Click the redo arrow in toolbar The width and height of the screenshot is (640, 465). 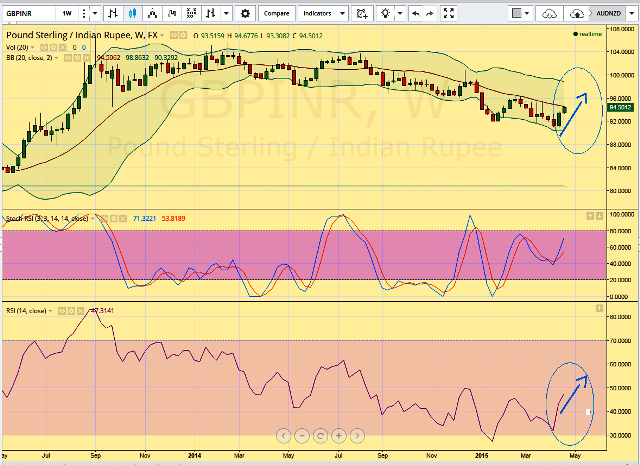430,14
